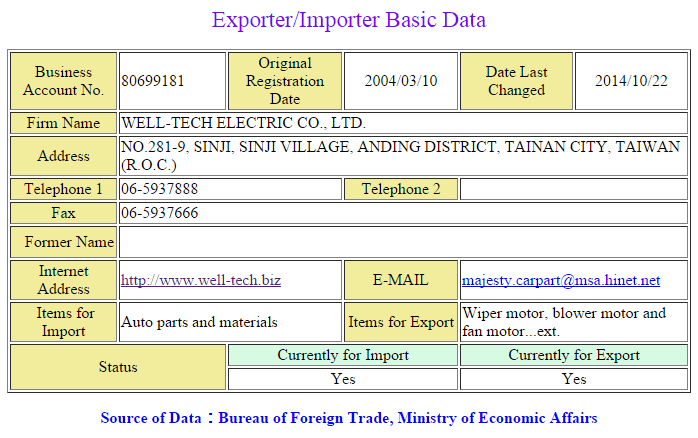
Task: Click the Yes under Currently for Import
Action: (343, 379)
